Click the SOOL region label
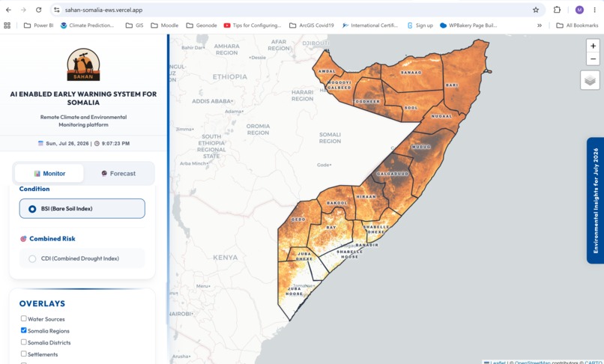604x364 pixels. click(x=411, y=108)
